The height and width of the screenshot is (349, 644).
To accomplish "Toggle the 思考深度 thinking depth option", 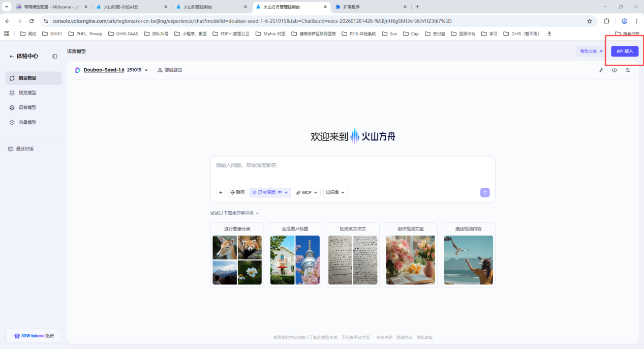I will [270, 192].
